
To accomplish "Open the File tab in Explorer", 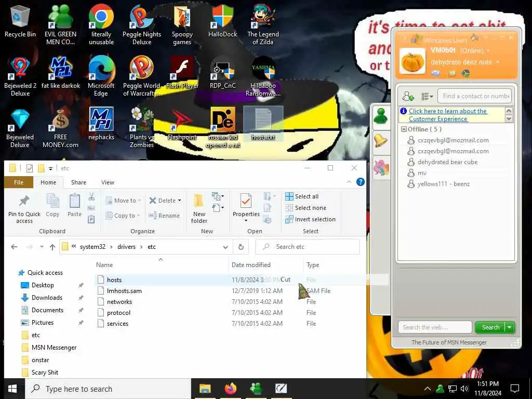I will coord(19,182).
